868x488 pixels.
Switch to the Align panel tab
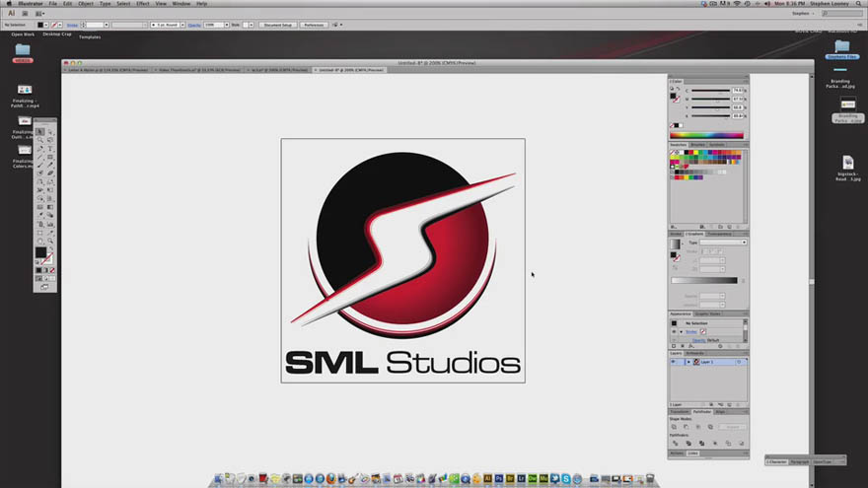point(720,412)
